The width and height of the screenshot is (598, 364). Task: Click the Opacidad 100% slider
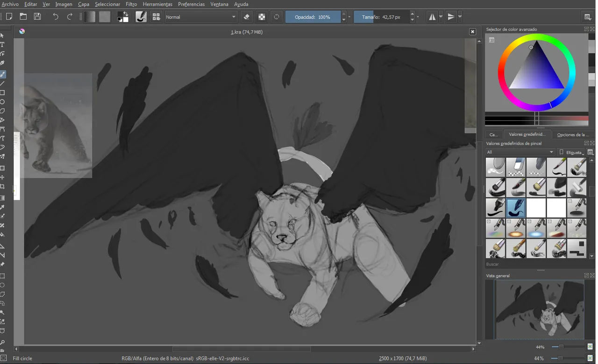[313, 17]
